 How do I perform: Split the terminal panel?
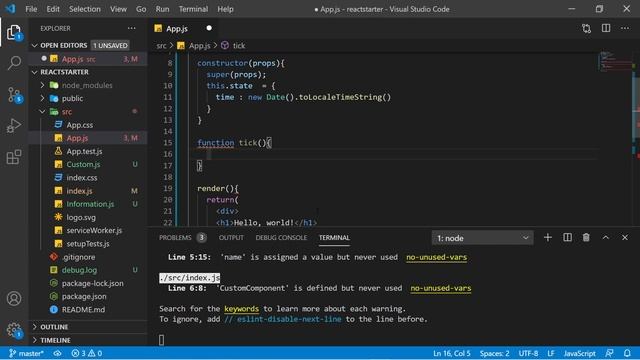567,238
